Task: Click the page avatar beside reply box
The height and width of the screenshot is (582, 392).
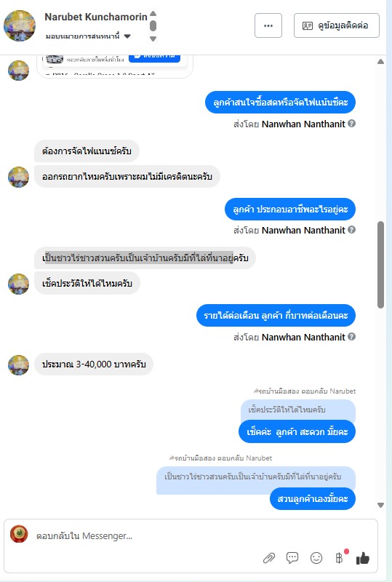Action: click(x=19, y=534)
